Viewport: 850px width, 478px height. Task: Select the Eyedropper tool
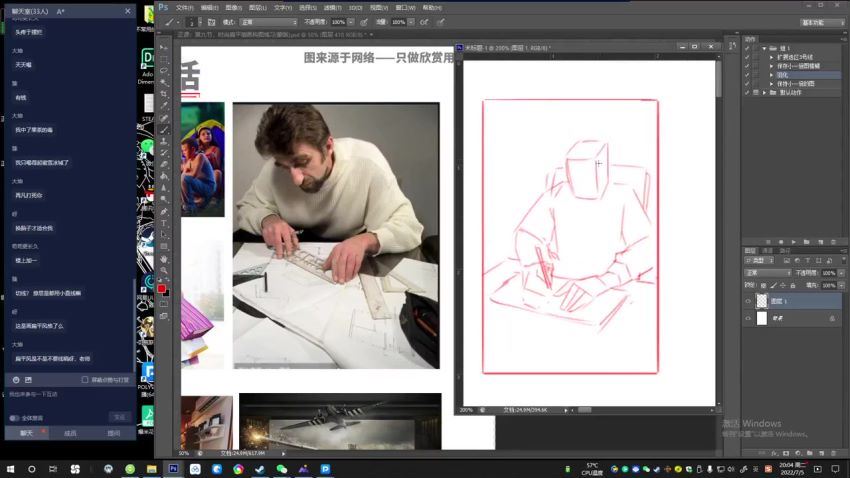pos(164,106)
